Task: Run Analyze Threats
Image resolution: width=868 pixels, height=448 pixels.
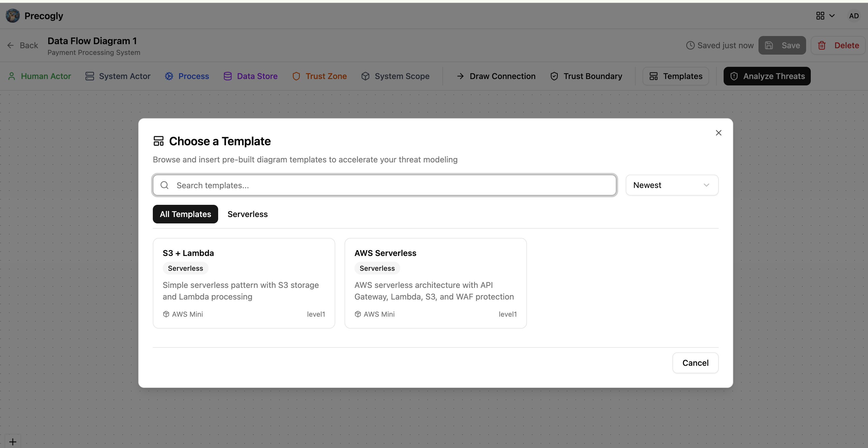Action: 767,76
